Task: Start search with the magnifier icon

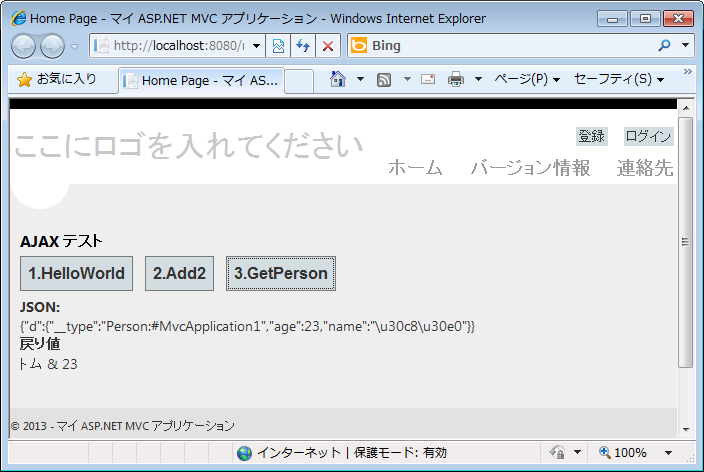Action: (x=664, y=45)
